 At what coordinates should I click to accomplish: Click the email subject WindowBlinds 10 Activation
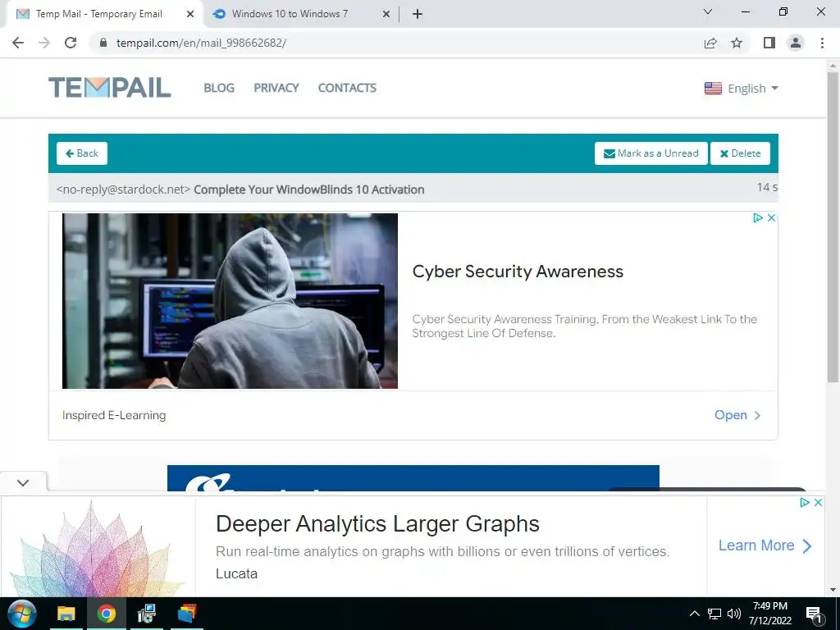(309, 189)
